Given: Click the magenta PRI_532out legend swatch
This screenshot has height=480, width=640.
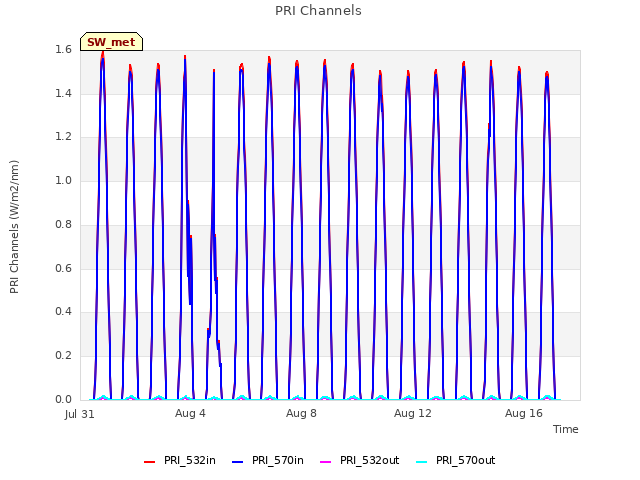Looking at the screenshot, I should pyautogui.click(x=325, y=462).
